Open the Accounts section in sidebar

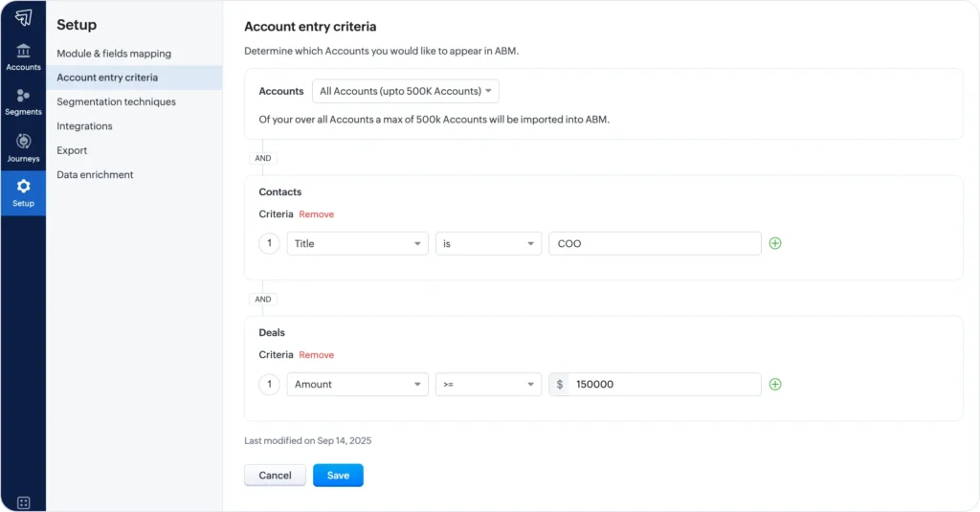pyautogui.click(x=23, y=56)
